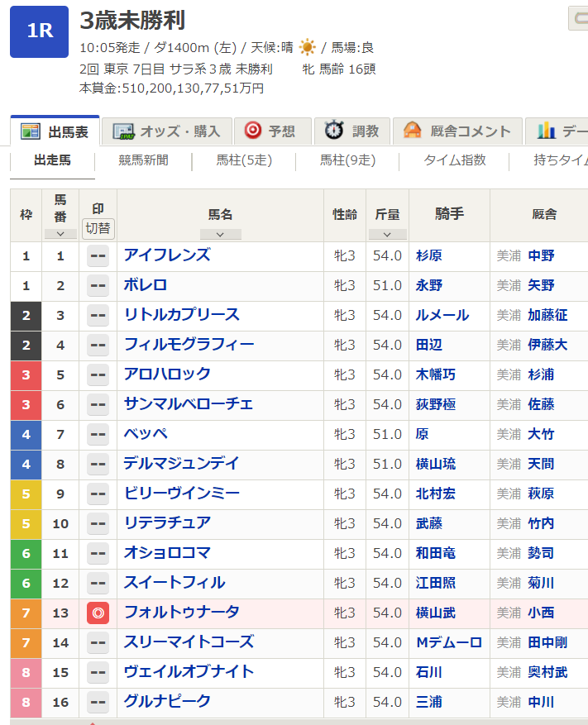
Task: Click the table icon on 出馬表 tab
Action: 31,131
